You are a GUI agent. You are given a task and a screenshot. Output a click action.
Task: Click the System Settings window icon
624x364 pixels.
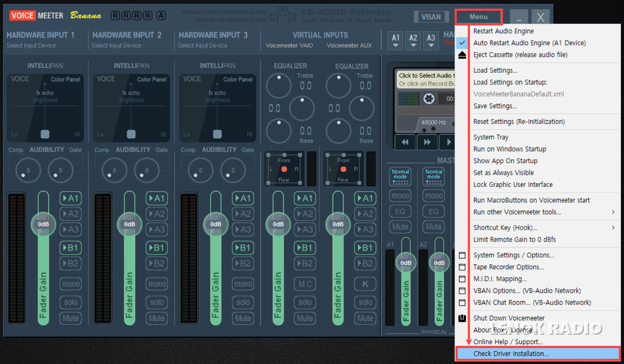[462, 255]
